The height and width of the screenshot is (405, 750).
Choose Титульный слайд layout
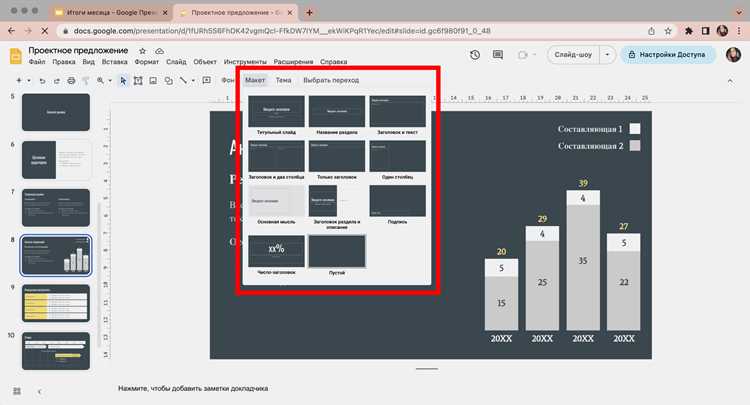276,115
